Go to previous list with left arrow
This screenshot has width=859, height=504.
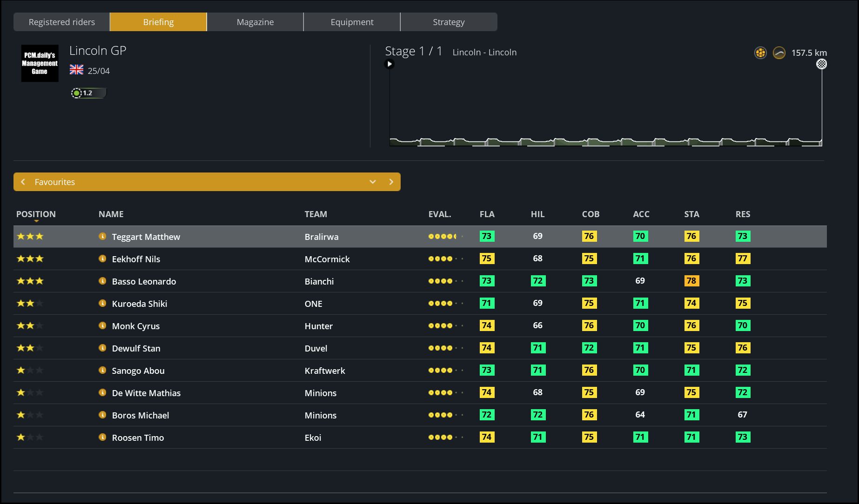23,182
